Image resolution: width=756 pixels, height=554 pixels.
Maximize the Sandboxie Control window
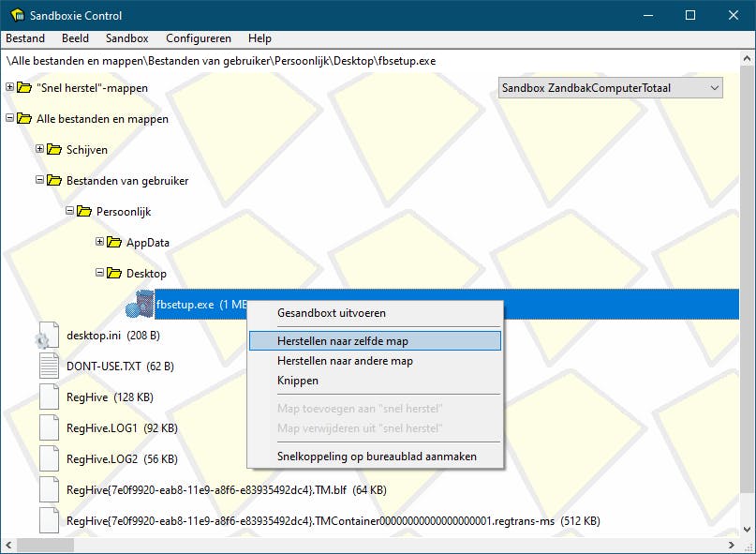[x=690, y=15]
